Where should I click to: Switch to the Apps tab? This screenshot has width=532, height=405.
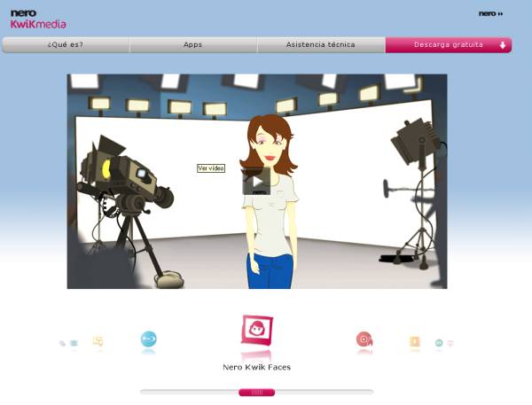(193, 45)
